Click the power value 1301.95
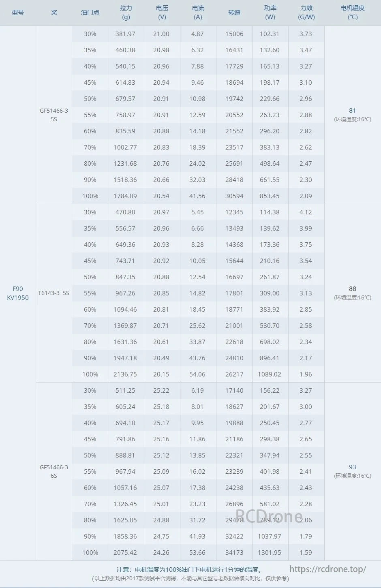 coord(270,553)
